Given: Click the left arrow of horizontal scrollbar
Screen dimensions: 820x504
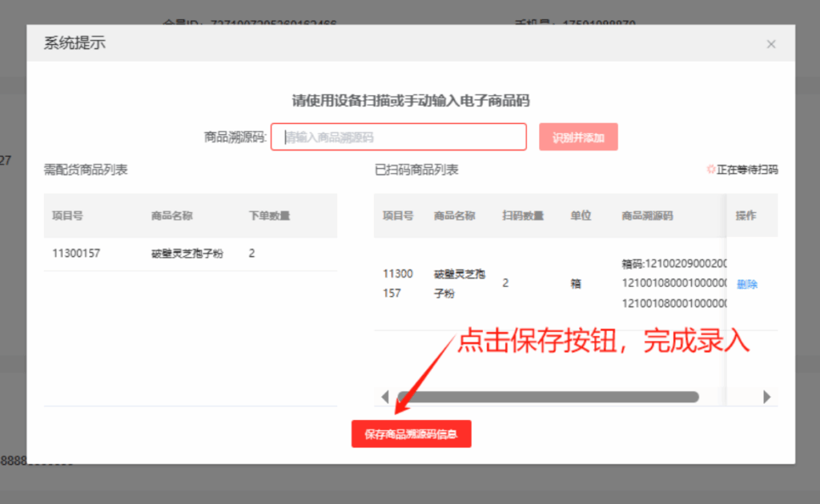Looking at the screenshot, I should pyautogui.click(x=385, y=397).
